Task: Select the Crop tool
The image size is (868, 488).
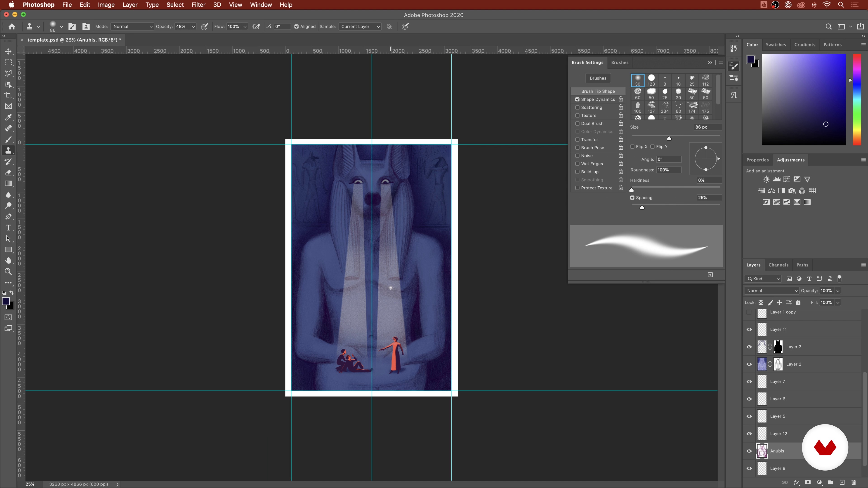Action: click(x=8, y=95)
